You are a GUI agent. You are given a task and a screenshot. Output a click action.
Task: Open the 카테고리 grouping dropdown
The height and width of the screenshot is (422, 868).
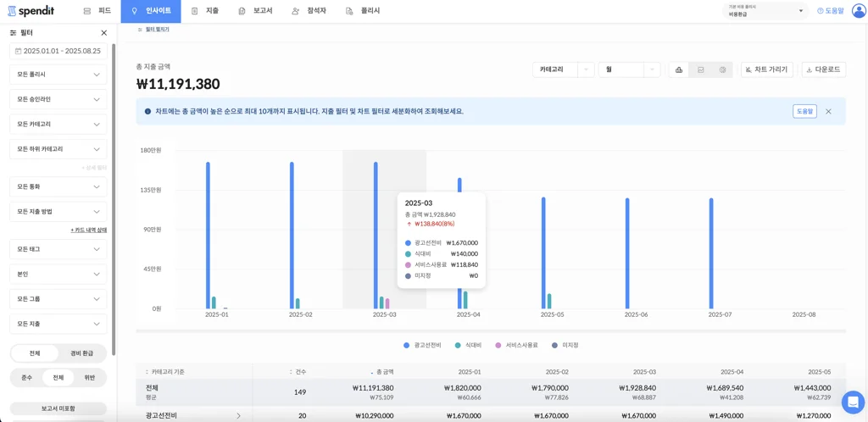coord(562,69)
